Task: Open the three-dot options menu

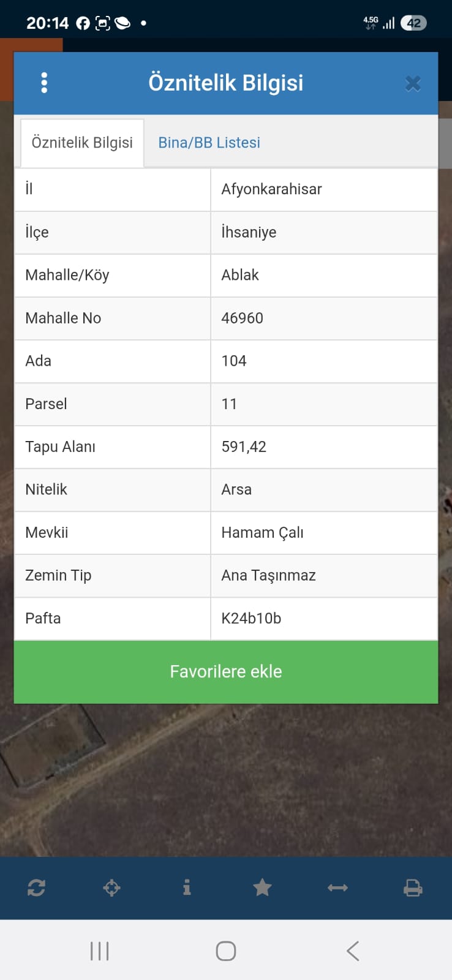Action: point(44,83)
